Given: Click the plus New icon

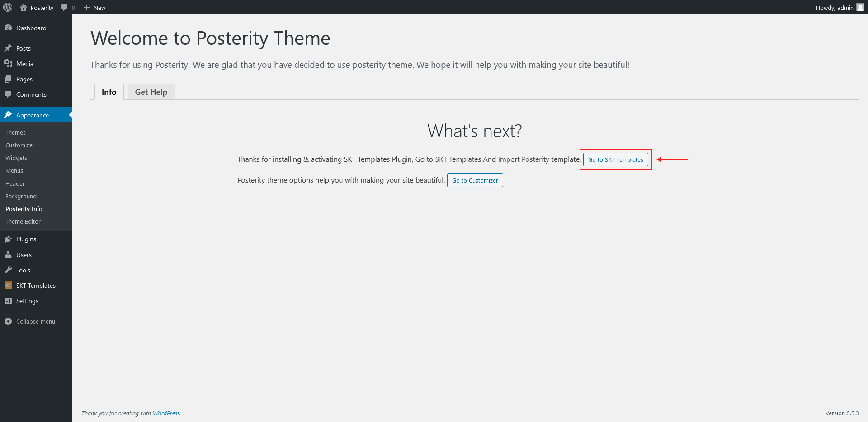Looking at the screenshot, I should point(87,8).
